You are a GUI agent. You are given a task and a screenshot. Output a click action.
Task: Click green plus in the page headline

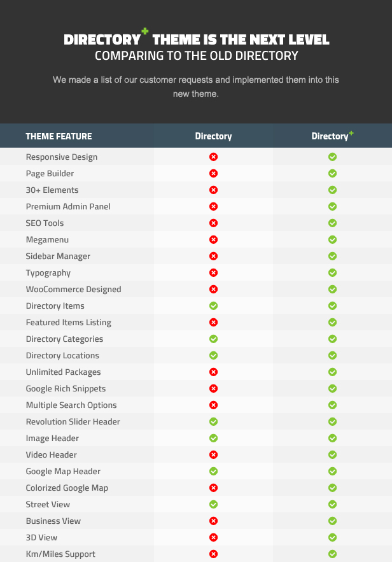point(144,31)
